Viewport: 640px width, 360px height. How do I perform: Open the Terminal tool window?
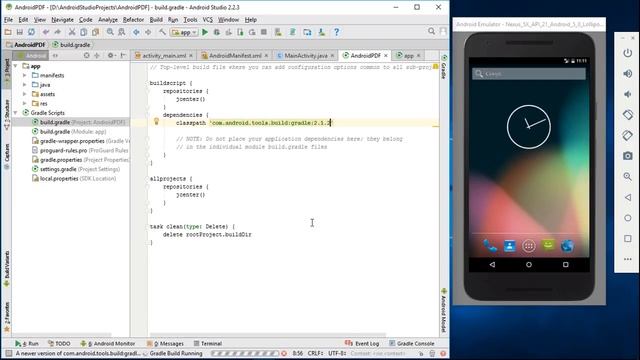pyautogui.click(x=208, y=344)
